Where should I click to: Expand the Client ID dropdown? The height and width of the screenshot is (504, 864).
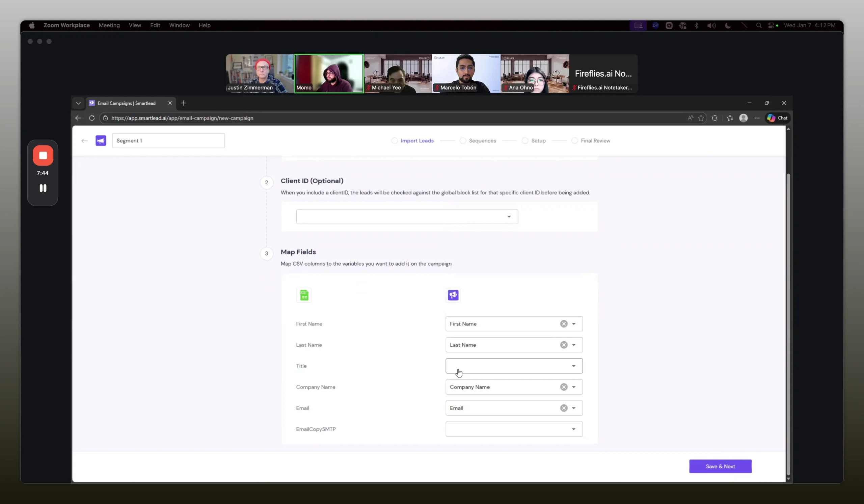(407, 216)
